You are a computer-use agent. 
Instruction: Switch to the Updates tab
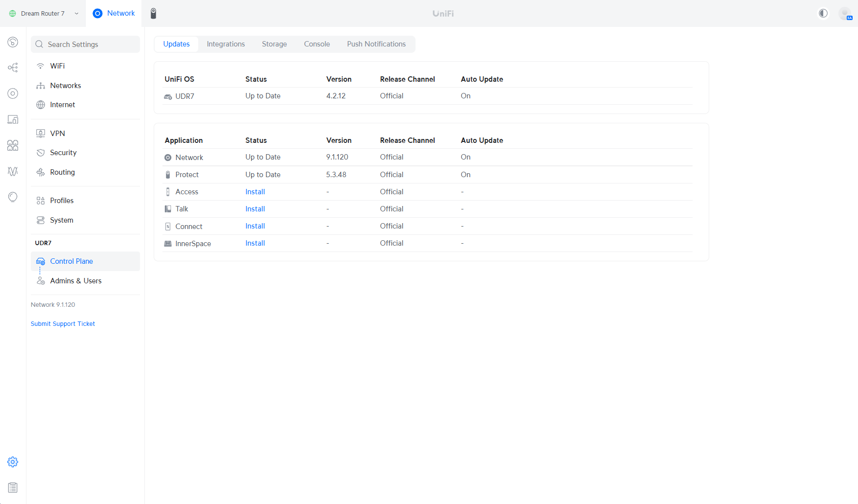[x=176, y=44]
